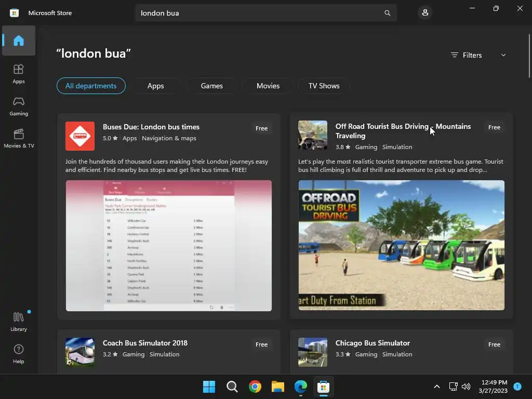Open the Home section in the sidebar
The height and width of the screenshot is (399, 532).
pos(19,41)
